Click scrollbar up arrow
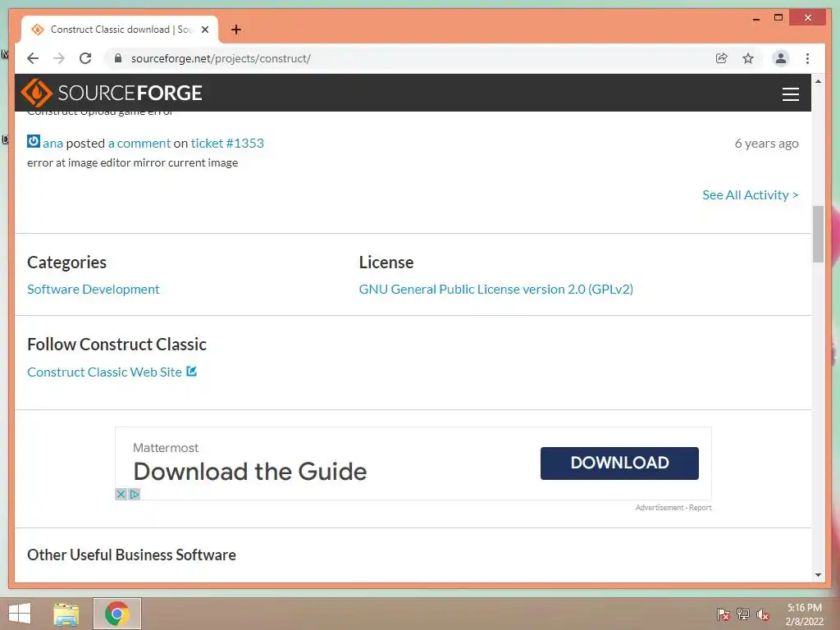Viewport: 840px width, 630px height. click(x=818, y=81)
